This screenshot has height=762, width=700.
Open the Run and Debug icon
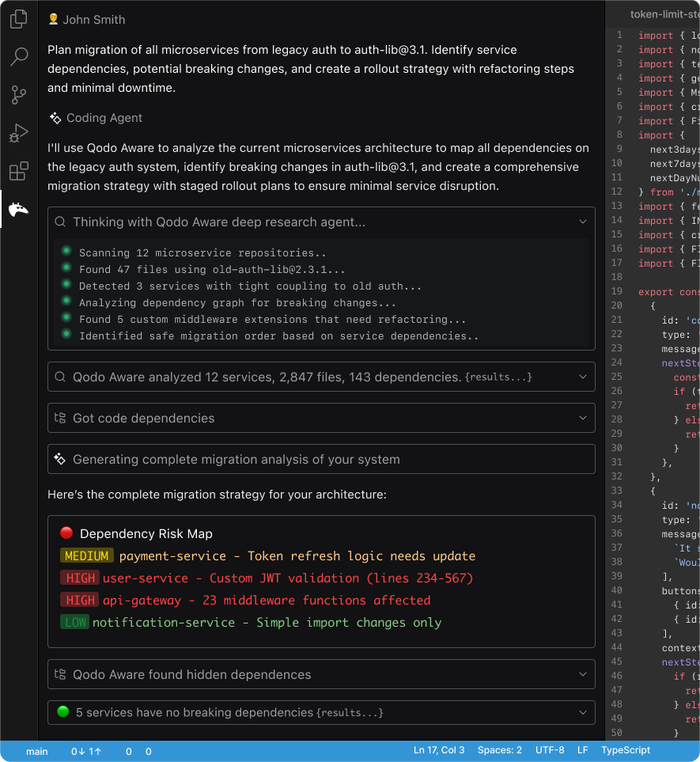18,133
